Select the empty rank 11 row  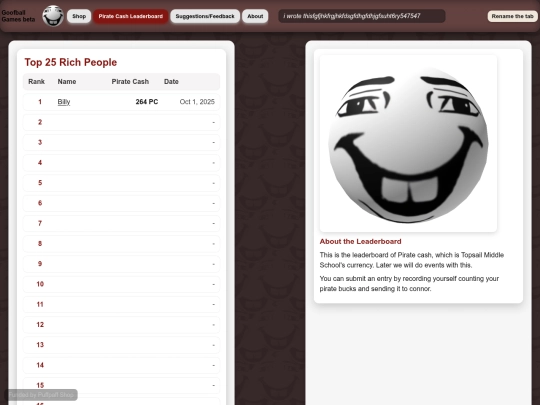coord(121,304)
